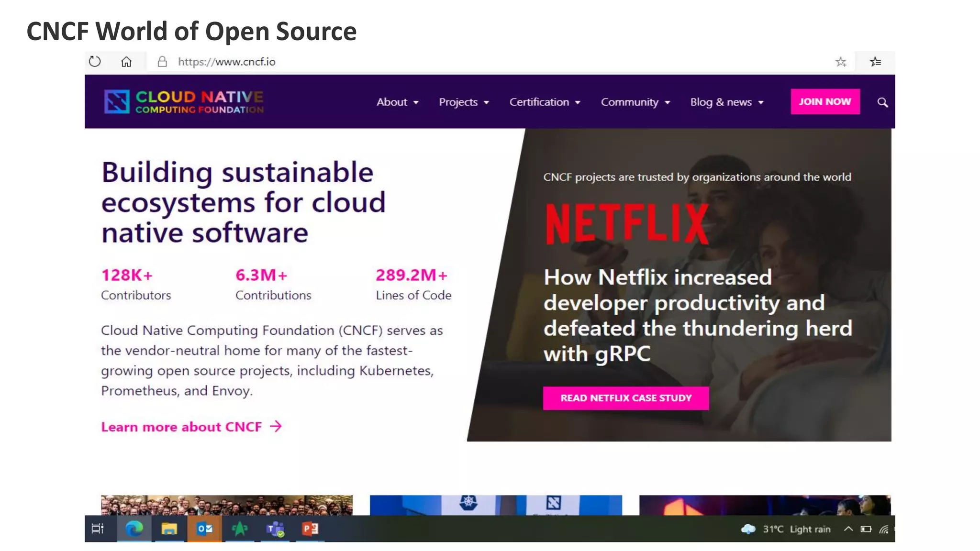Click READ NETFLIX CASE STUDY button
The width and height of the screenshot is (980, 551).
pyautogui.click(x=626, y=398)
